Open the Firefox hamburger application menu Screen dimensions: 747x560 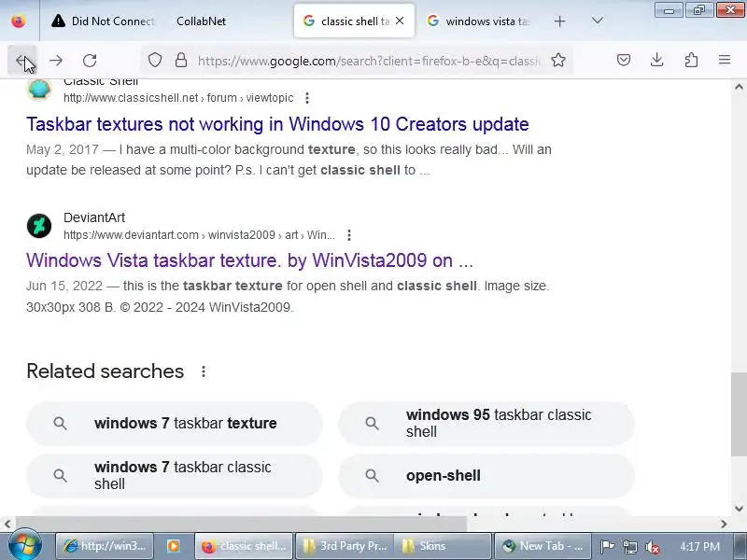coord(725,60)
